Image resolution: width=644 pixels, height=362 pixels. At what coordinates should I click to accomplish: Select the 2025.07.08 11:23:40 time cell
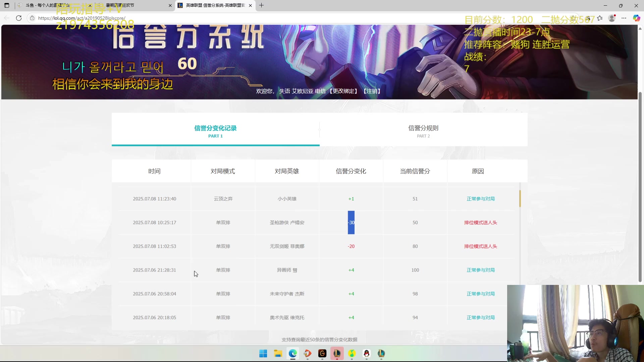pyautogui.click(x=154, y=199)
